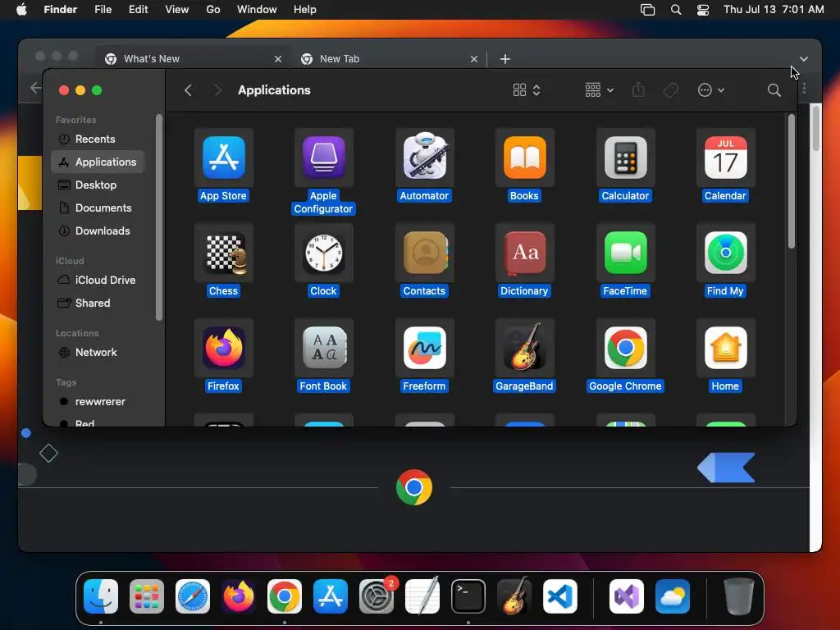Click the Finder sidebar scrollbar

(x=158, y=217)
